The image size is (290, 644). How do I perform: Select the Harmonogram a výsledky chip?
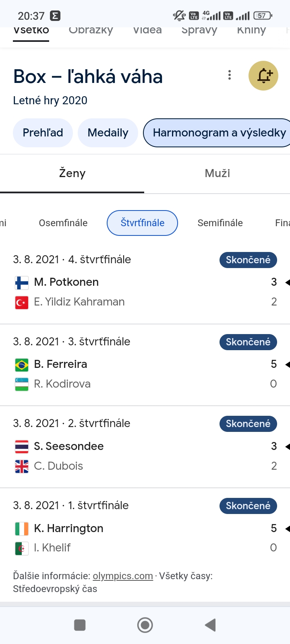219,133
